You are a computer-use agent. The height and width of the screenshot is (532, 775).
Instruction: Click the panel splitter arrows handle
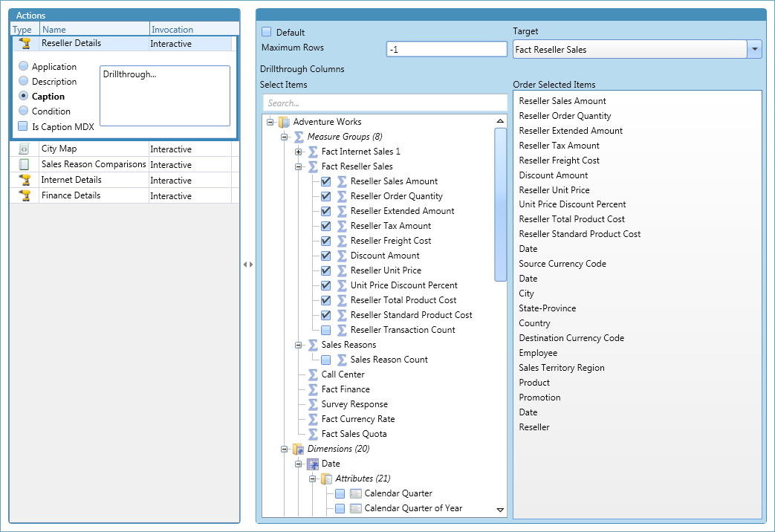click(x=248, y=265)
